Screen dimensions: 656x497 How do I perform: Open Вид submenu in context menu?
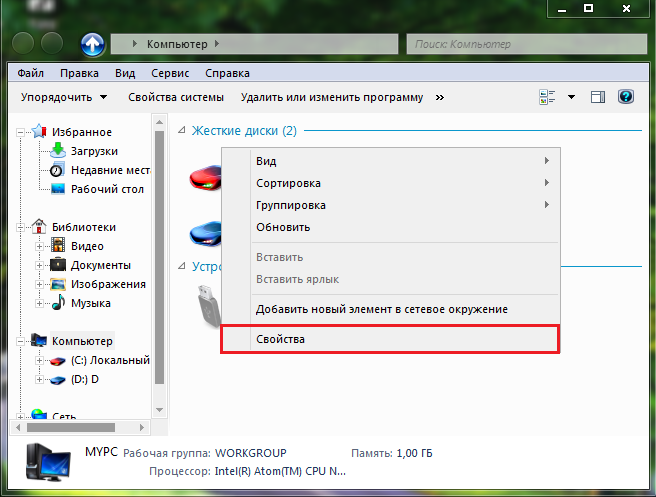click(x=390, y=161)
